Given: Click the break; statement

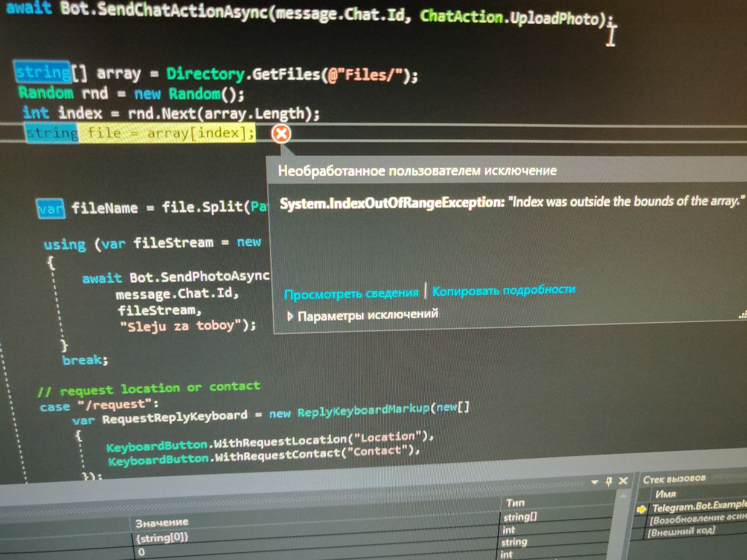Looking at the screenshot, I should click(85, 360).
